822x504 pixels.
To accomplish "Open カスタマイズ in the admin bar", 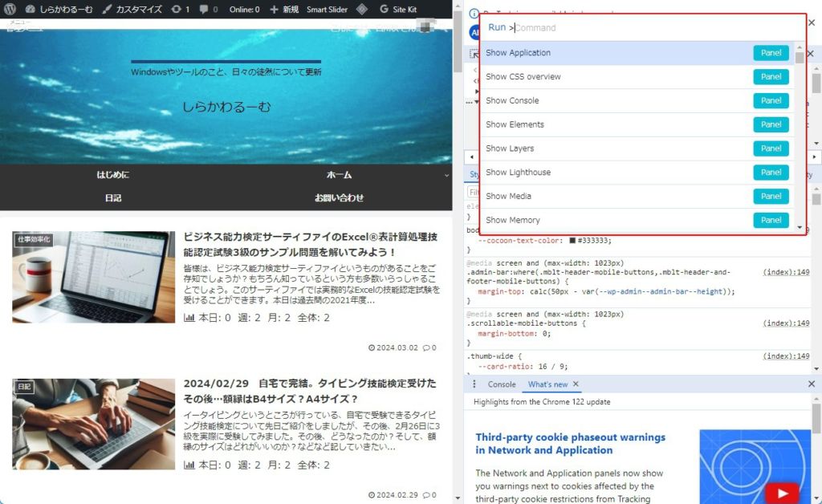I will click(132, 9).
